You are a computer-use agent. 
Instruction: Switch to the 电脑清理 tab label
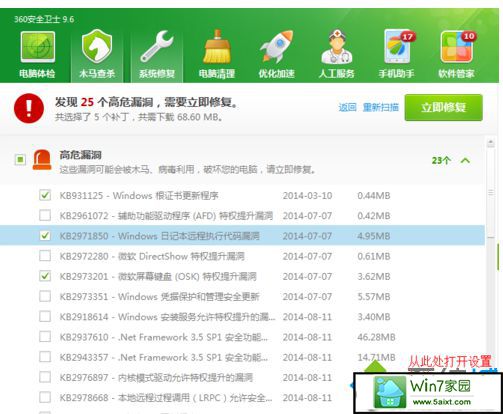coord(217,73)
